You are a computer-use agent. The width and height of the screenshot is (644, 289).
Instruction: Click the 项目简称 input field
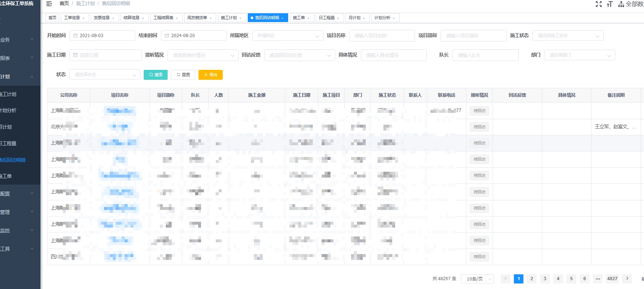473,36
